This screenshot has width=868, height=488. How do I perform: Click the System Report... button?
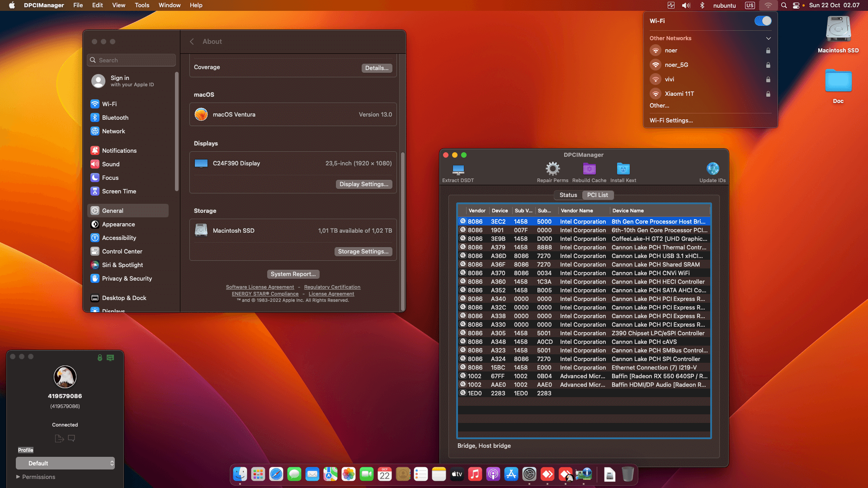coord(293,274)
